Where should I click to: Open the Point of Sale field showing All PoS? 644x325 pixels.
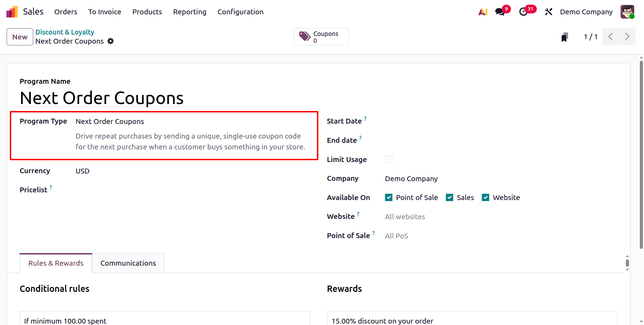click(x=397, y=236)
